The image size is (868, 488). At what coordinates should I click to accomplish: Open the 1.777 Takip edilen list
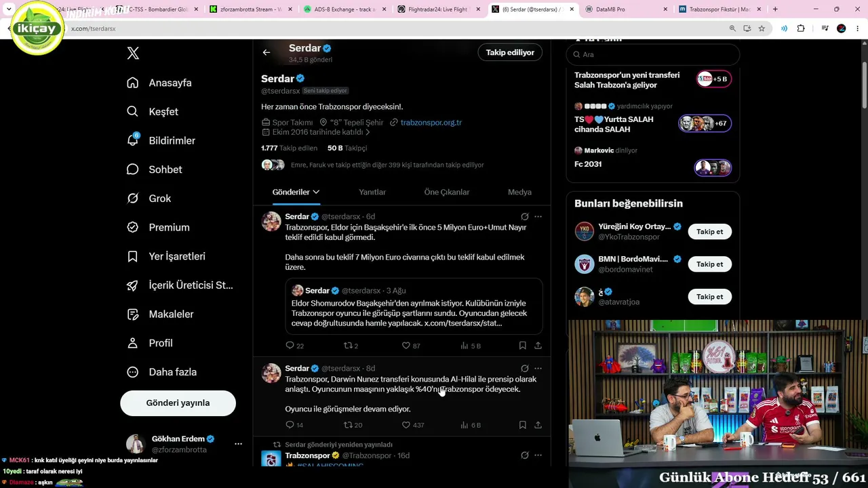[289, 148]
